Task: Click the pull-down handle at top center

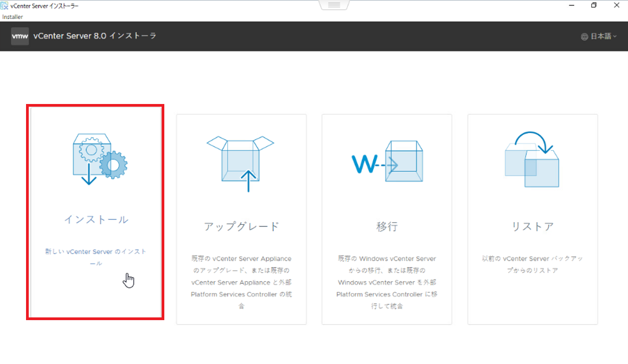Action: click(334, 5)
